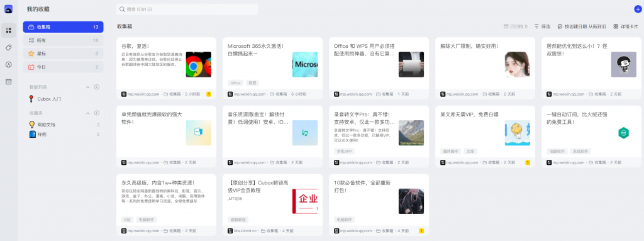Viewport: 644px width, 241px height.
Task: Open the 谷歌，复活！ card thumbnail
Action: (x=198, y=64)
